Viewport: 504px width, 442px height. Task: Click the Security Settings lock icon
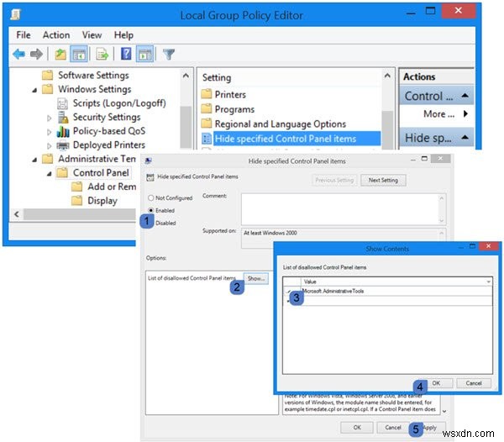point(63,117)
